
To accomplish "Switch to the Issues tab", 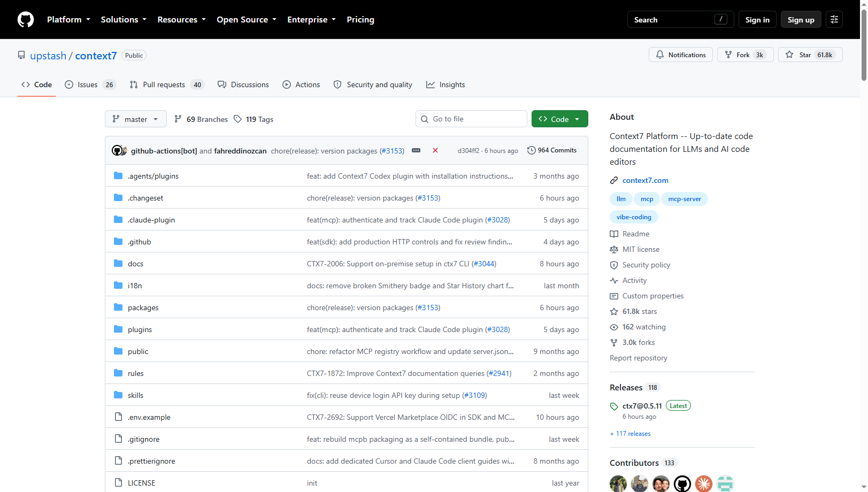I will pyautogui.click(x=90, y=84).
